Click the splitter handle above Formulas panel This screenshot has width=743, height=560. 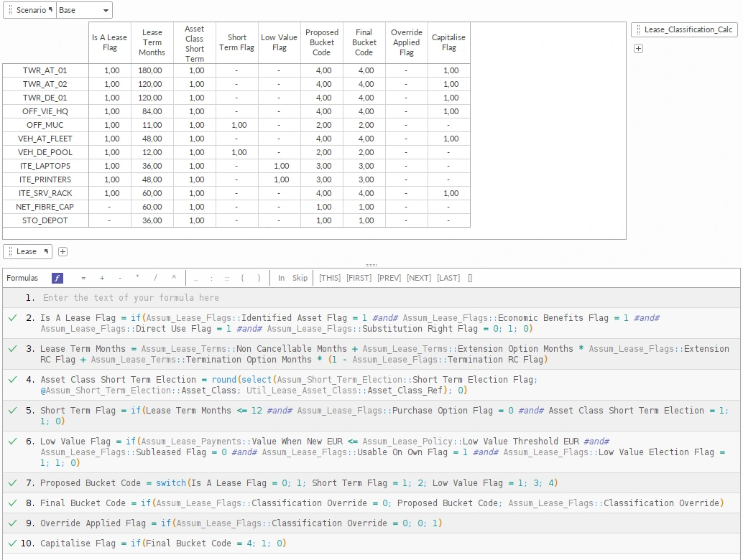(371, 265)
